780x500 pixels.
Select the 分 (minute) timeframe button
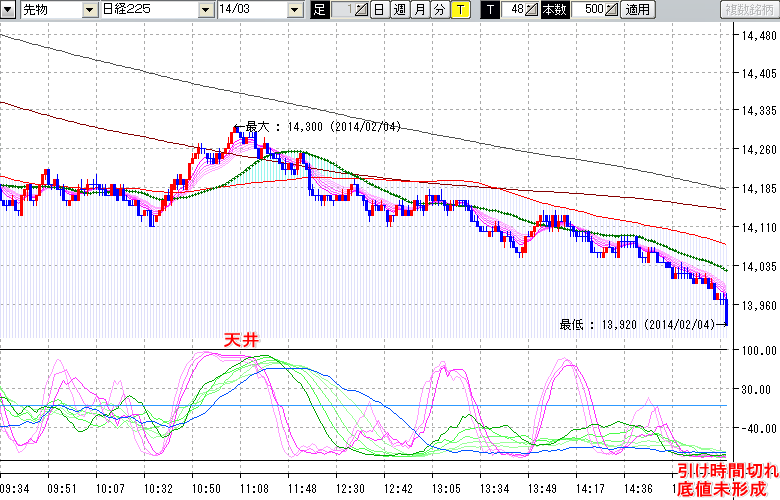tap(439, 10)
